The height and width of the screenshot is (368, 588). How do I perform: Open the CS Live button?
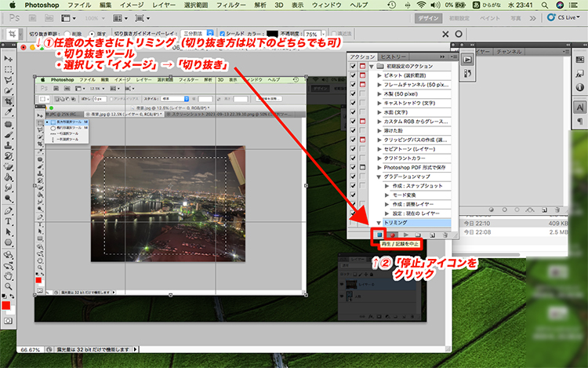coord(564,17)
